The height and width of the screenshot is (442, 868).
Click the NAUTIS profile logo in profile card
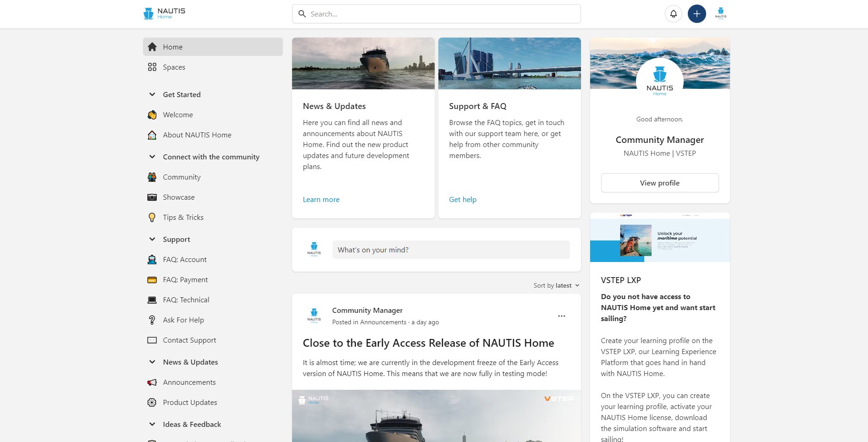(660, 81)
